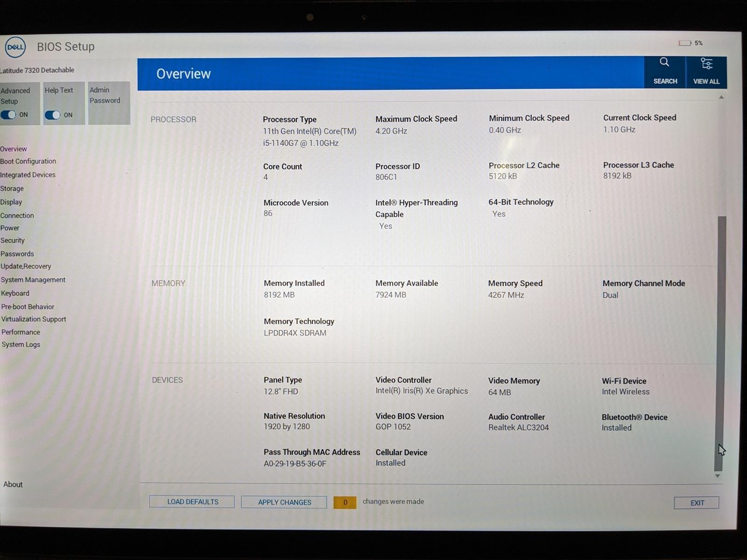Click the Latitude 7320 Detachable model name
Screen dimensions: 747x560
(x=37, y=70)
